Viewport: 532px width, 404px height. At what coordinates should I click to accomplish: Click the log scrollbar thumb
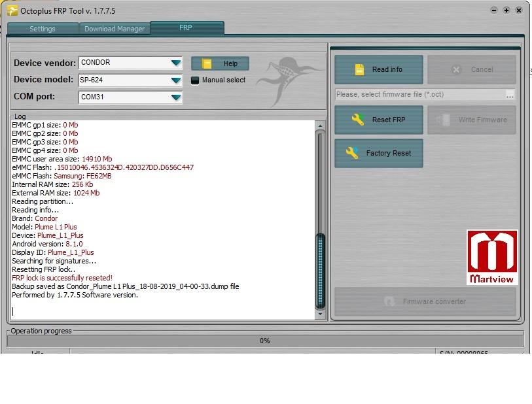pos(320,271)
